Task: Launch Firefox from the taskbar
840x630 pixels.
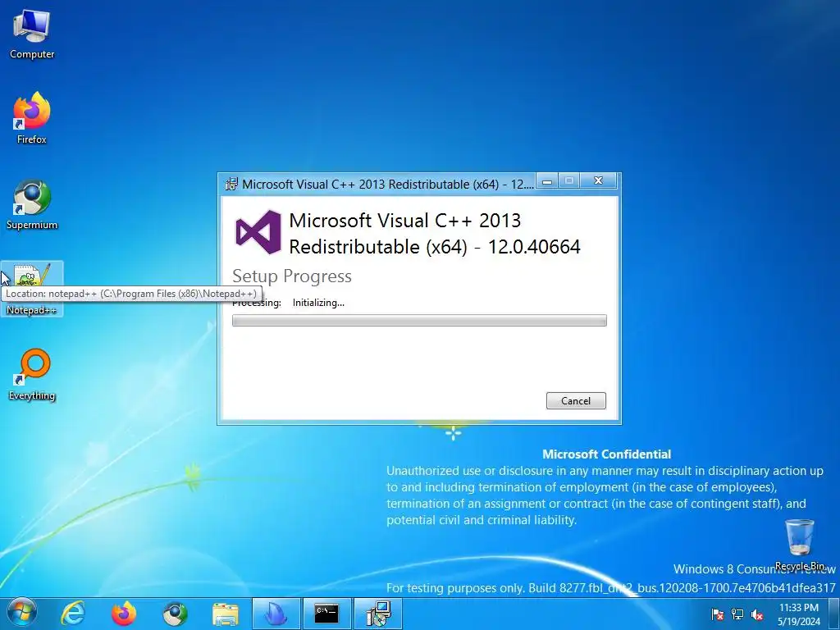Action: [124, 614]
